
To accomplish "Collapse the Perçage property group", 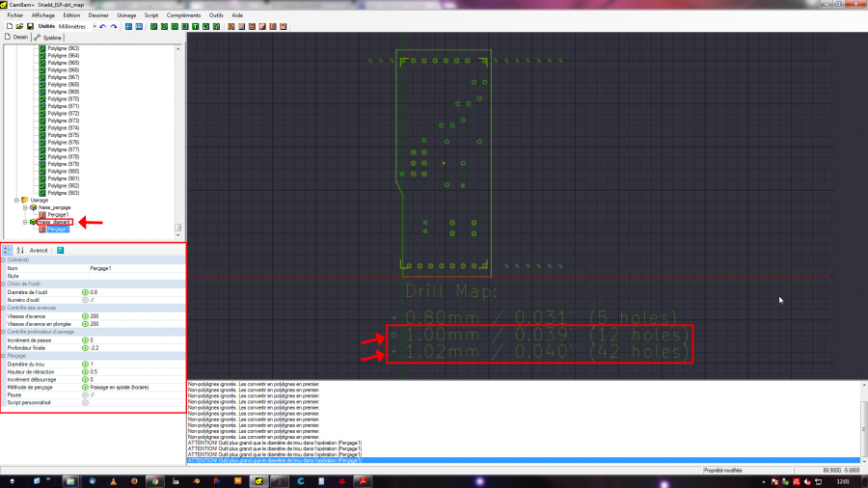I will (3, 356).
